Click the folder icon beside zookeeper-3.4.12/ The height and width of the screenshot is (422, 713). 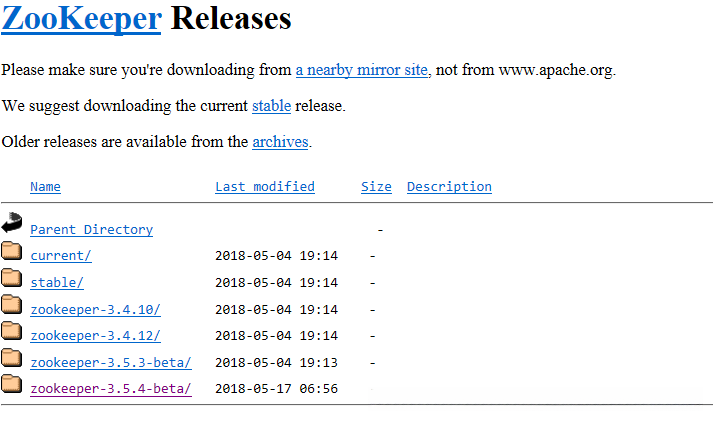point(12,331)
